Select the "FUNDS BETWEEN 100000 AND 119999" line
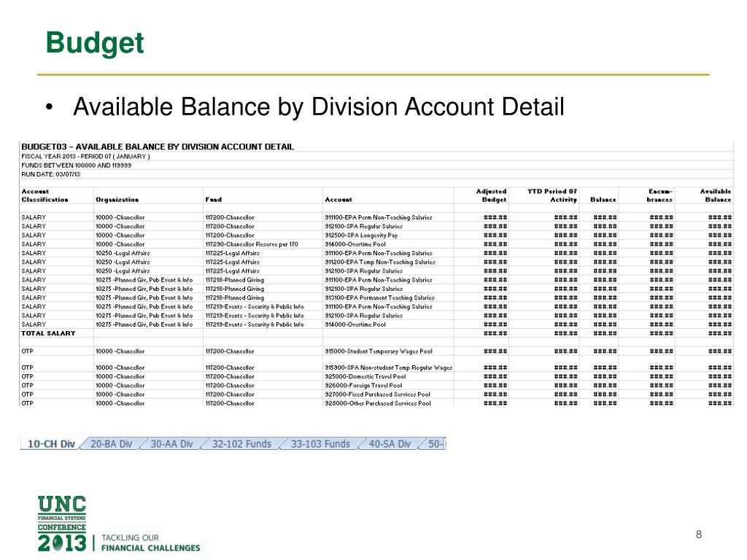 [x=76, y=166]
